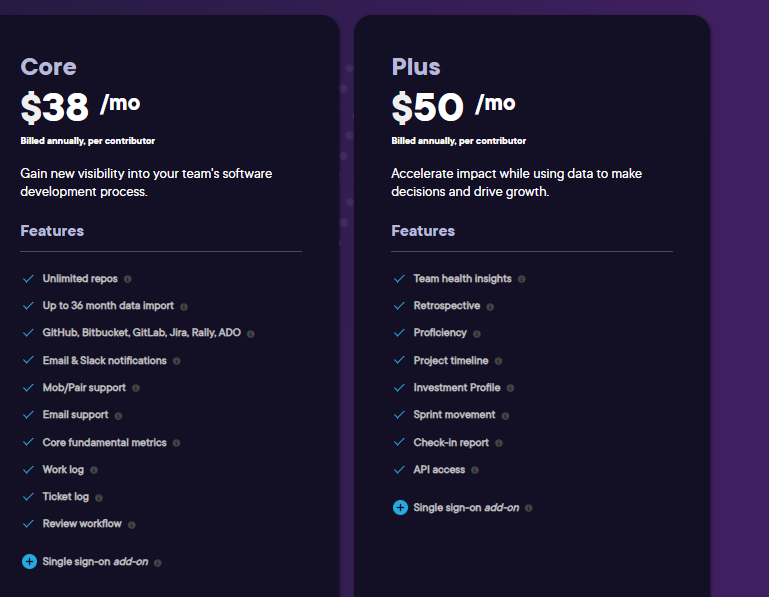Click info icon next to Unlimited repos

coord(128,279)
